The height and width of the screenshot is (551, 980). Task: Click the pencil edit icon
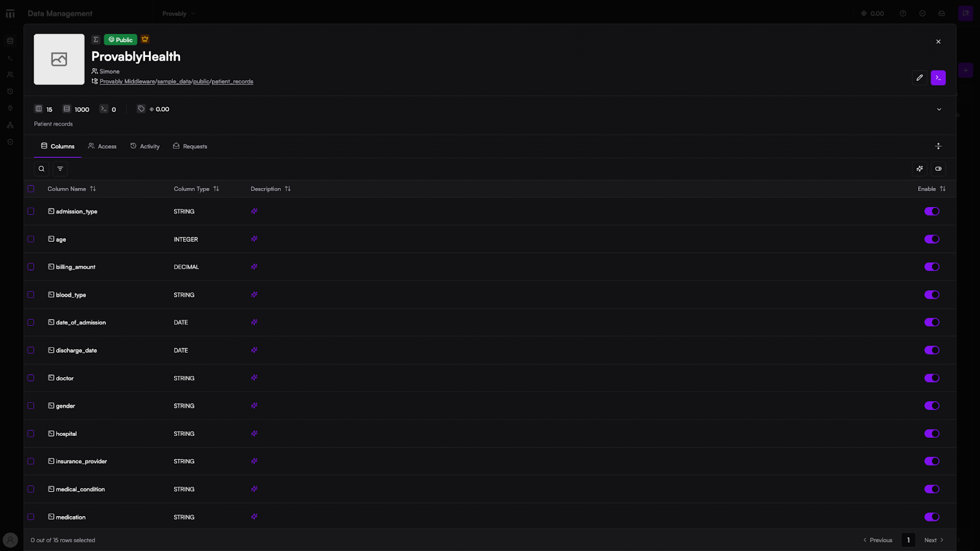click(x=919, y=78)
